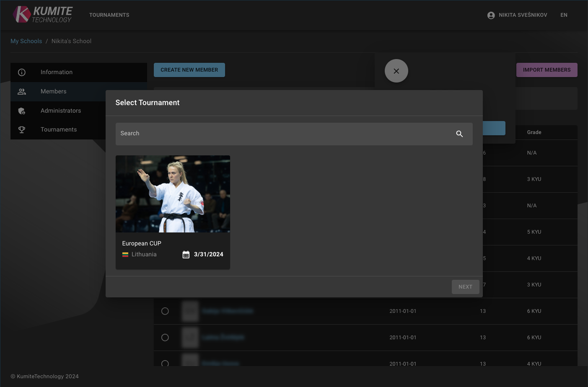Click the Members people icon in sidebar
The width and height of the screenshot is (588, 387).
click(22, 92)
